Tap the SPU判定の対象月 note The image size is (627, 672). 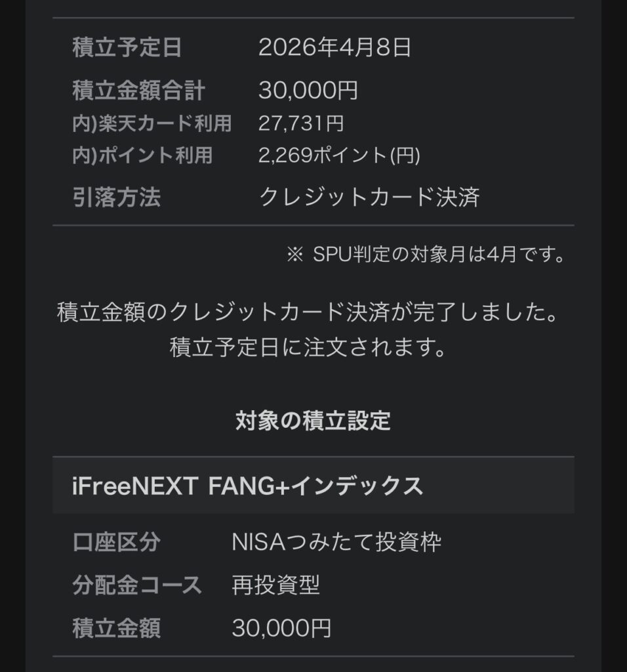[426, 255]
